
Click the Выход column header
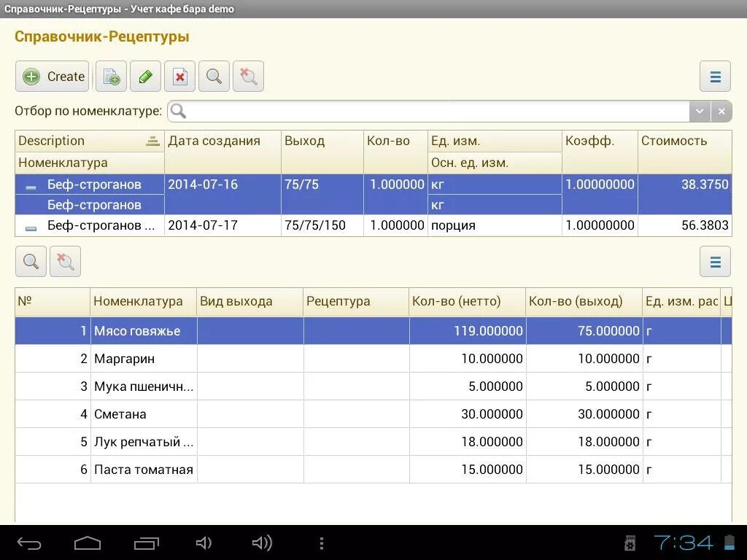point(322,152)
